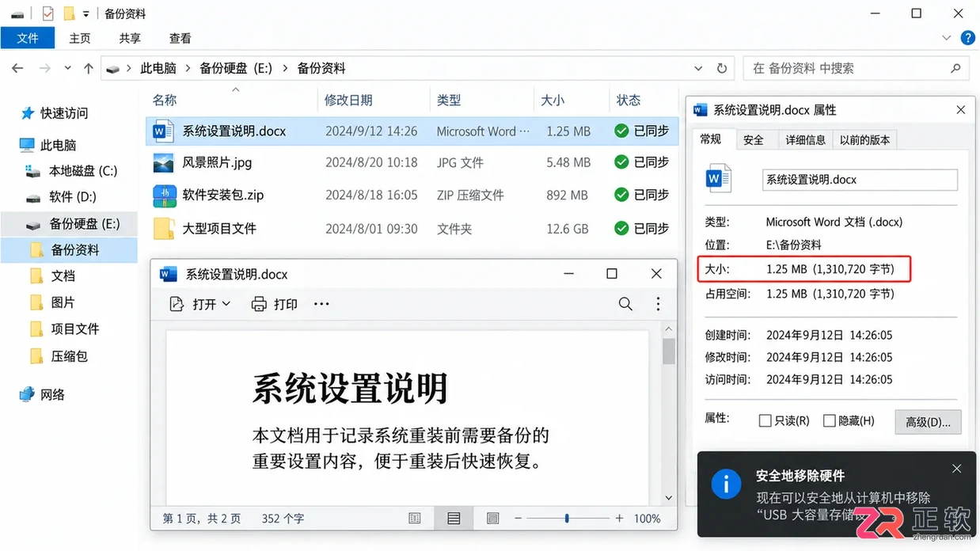Viewport: 980px width, 551px height.
Task: Select 本地磁盘 (C:) in navigation pane
Action: (82, 171)
